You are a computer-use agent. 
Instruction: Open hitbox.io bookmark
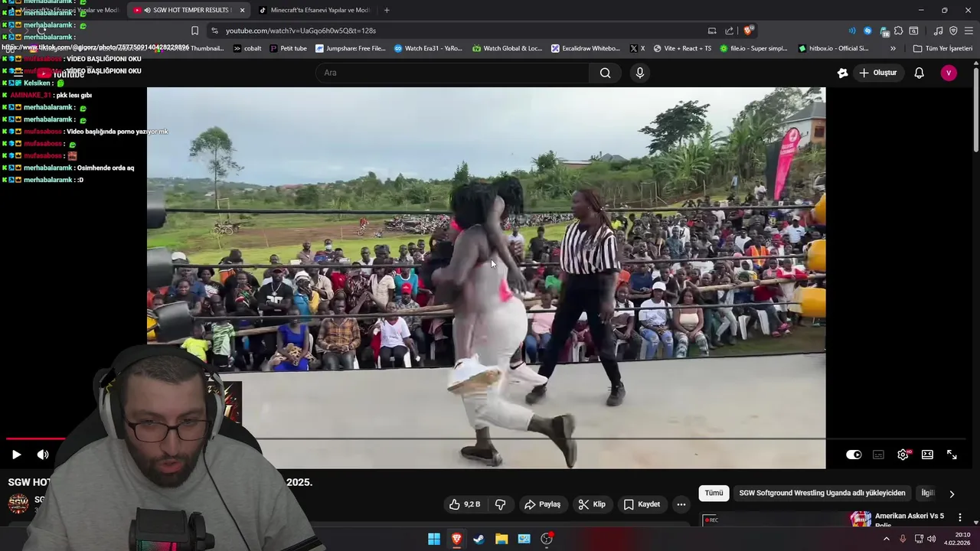tap(833, 48)
